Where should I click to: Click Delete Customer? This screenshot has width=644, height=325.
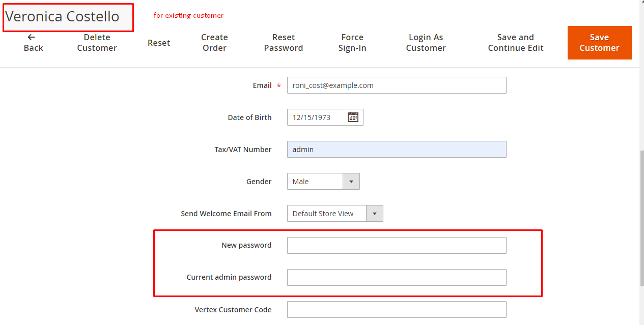pos(97,43)
